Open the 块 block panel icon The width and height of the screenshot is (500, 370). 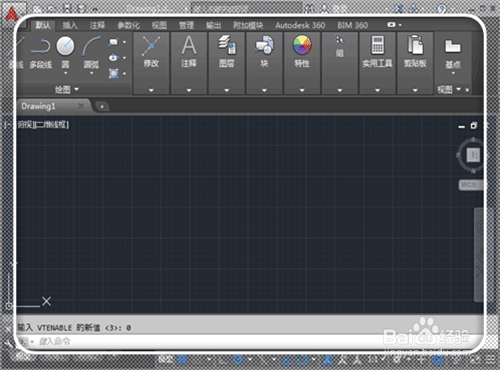[264, 46]
